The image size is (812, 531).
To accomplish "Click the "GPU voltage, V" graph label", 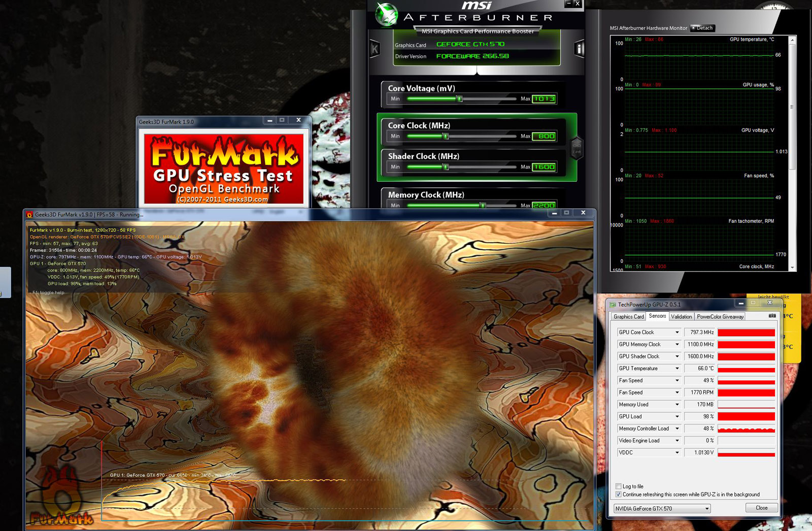I will point(758,130).
